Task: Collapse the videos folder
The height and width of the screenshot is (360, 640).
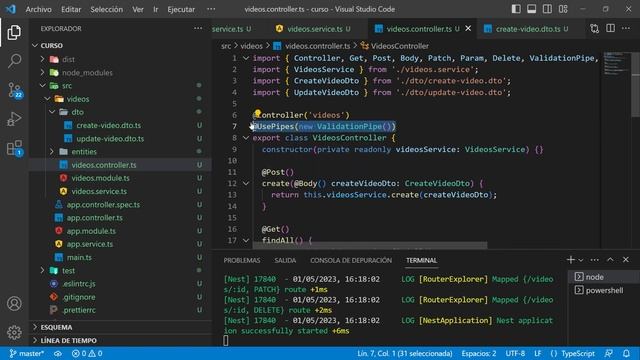Action: click(47, 99)
